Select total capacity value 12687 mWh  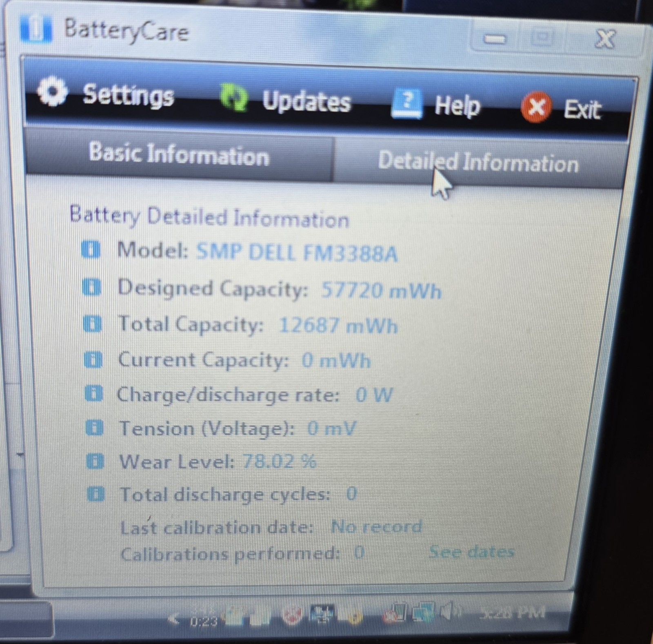338,326
